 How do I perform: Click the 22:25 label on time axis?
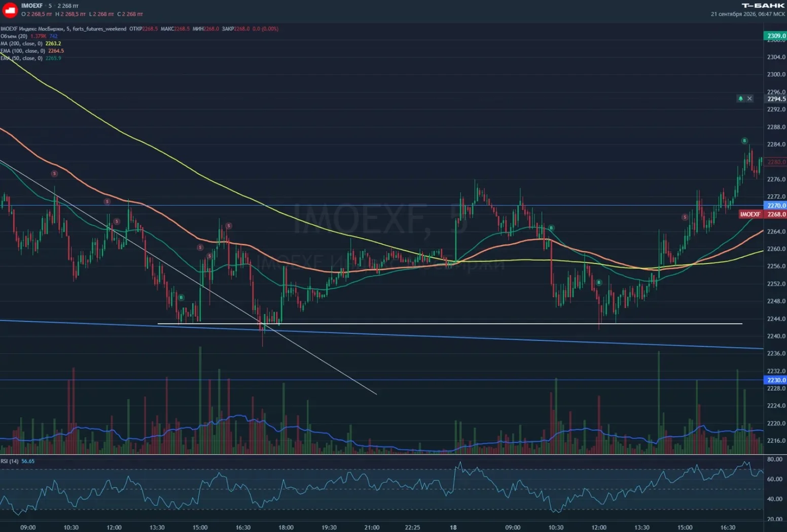coord(412,527)
